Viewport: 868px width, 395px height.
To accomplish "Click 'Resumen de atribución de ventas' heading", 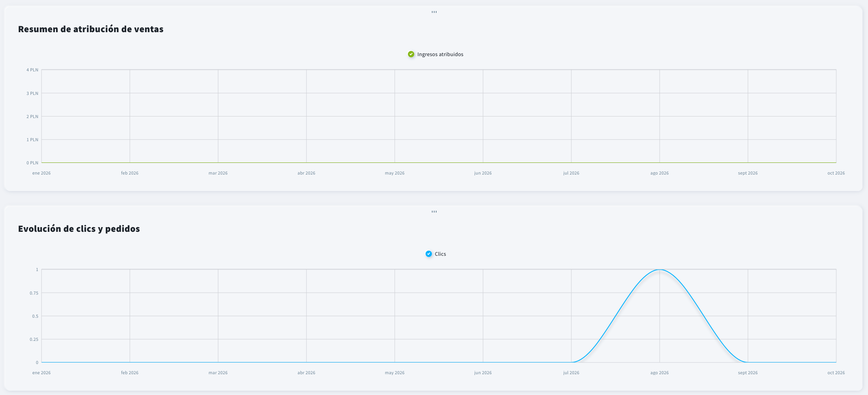I will point(91,29).
